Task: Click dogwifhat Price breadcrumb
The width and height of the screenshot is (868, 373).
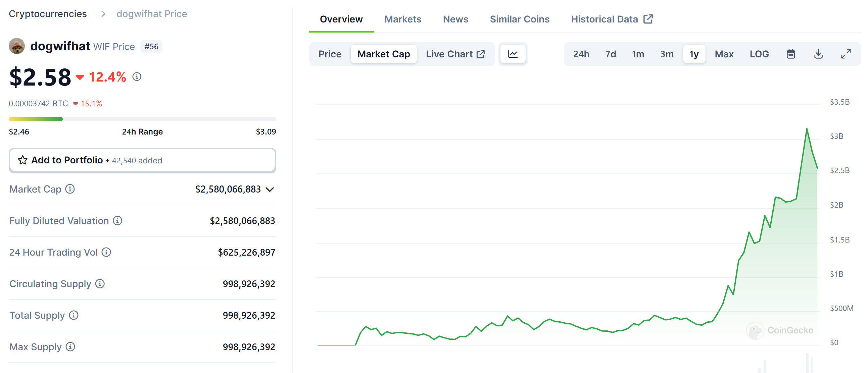Action: pyautogui.click(x=152, y=14)
